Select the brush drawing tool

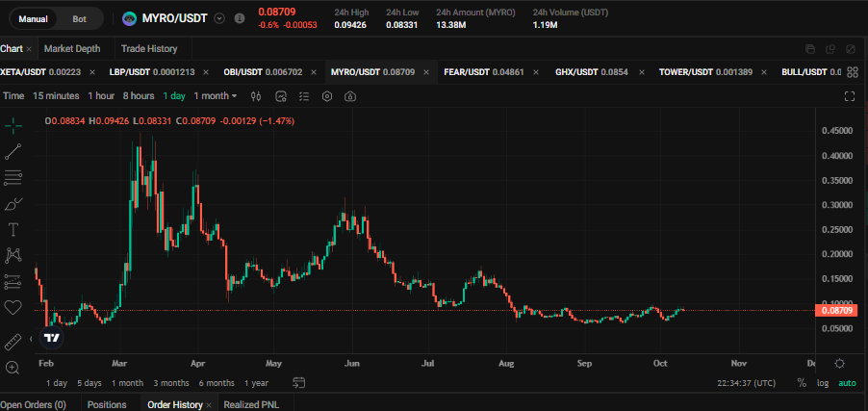[x=13, y=203]
